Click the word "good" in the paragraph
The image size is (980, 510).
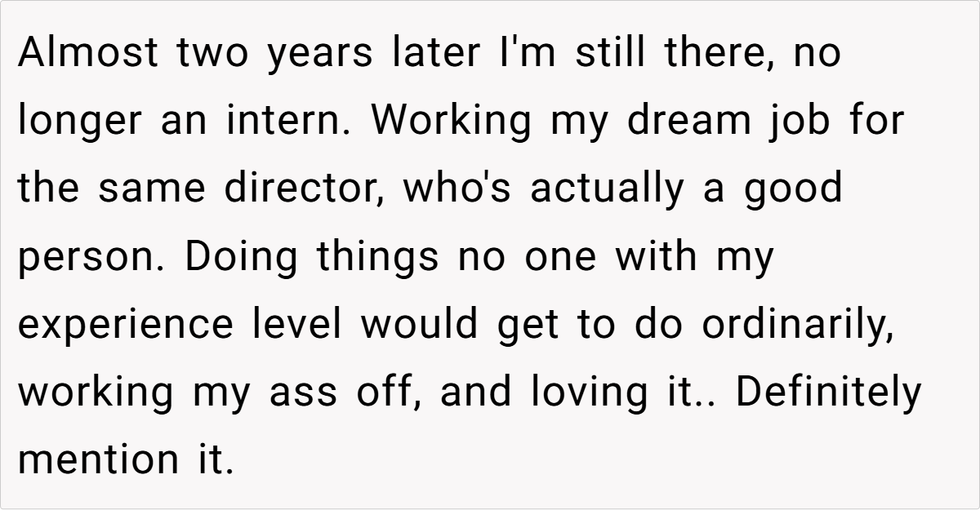[793, 188]
